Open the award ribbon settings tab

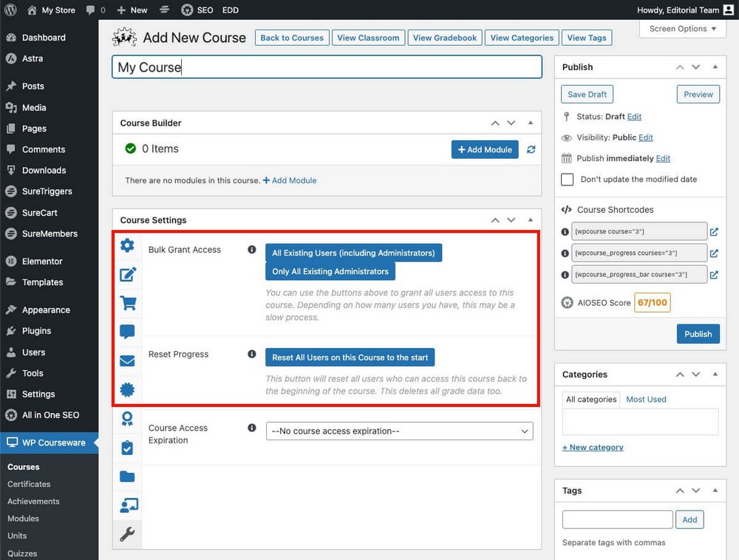point(127,419)
